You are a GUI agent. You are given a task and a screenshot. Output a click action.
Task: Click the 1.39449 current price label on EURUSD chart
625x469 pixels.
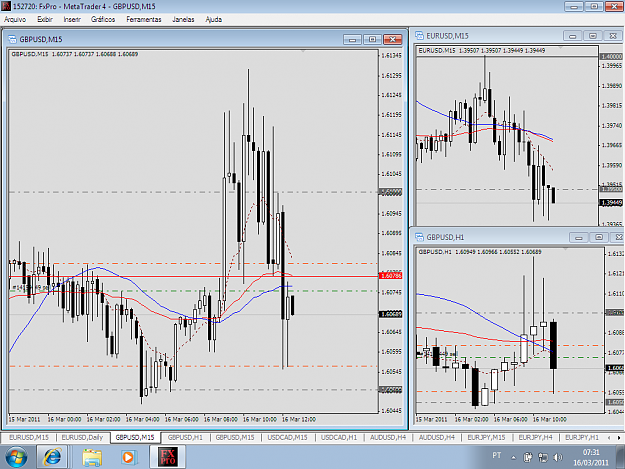(611, 203)
